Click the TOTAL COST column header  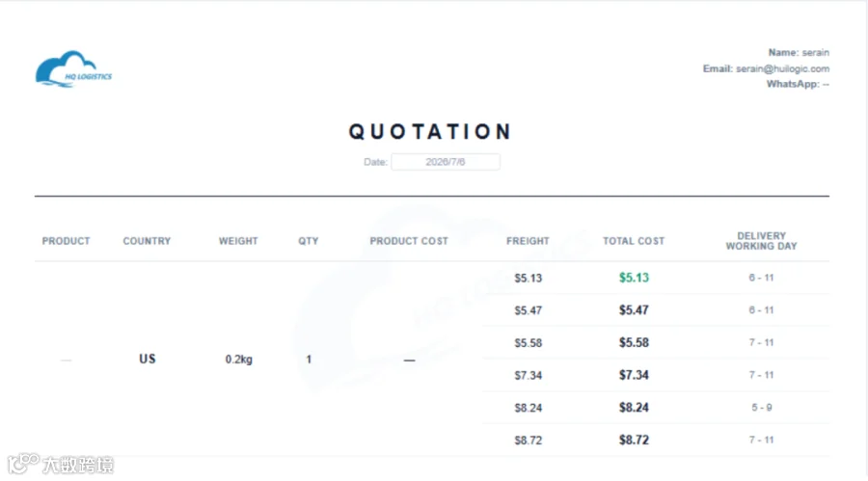[634, 241]
